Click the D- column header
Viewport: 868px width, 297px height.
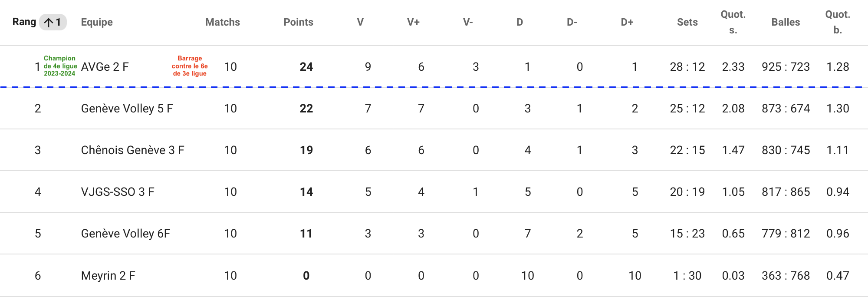click(x=572, y=22)
